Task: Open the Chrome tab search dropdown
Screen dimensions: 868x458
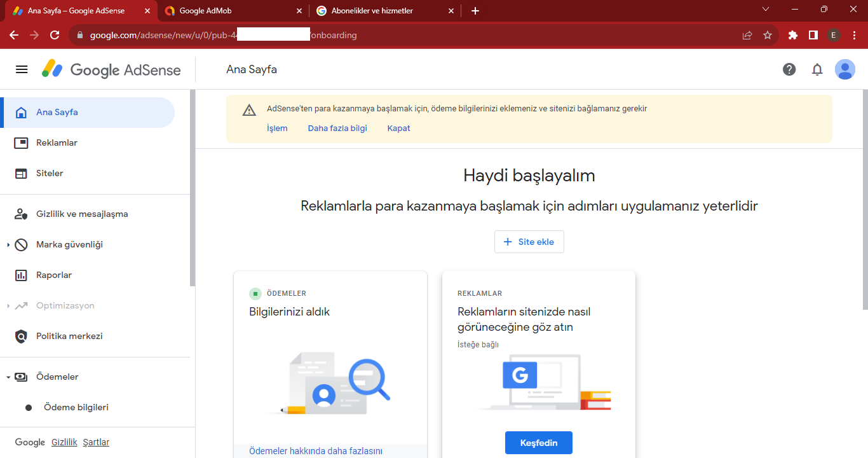Action: click(766, 10)
